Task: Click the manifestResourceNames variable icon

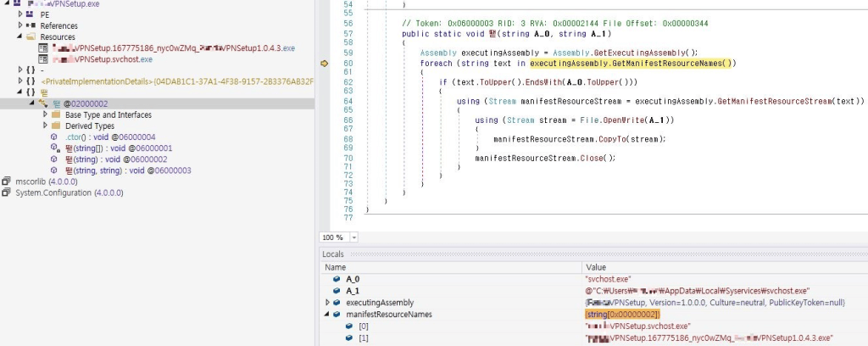Action: tap(337, 314)
